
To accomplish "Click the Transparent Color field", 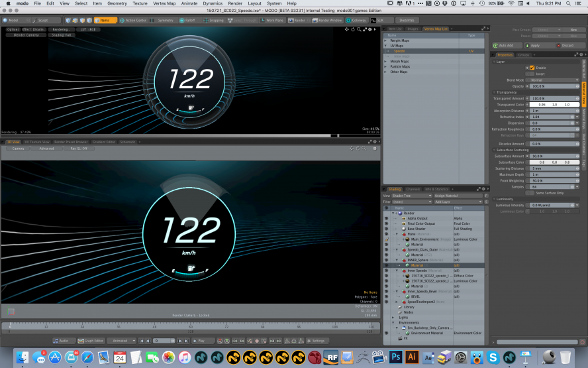I will [553, 105].
